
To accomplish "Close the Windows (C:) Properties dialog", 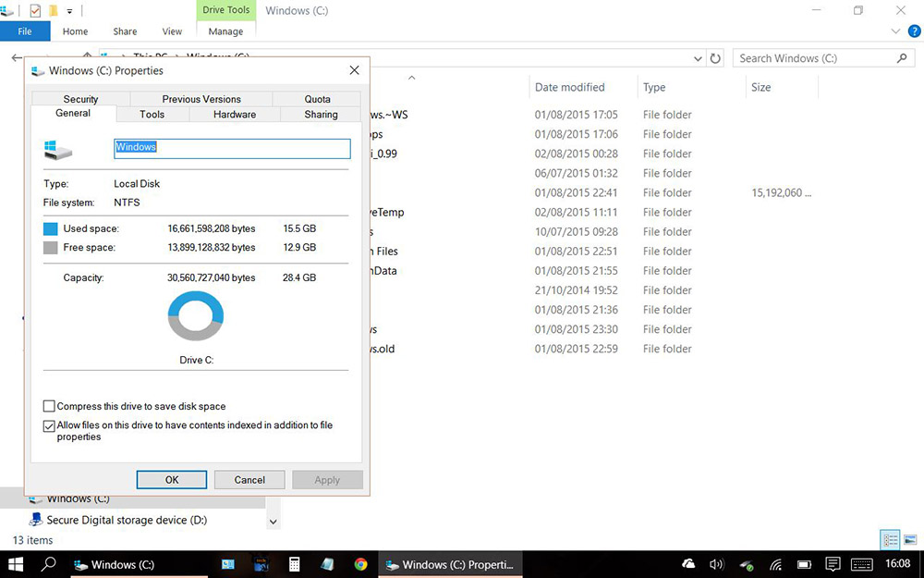I will point(354,70).
